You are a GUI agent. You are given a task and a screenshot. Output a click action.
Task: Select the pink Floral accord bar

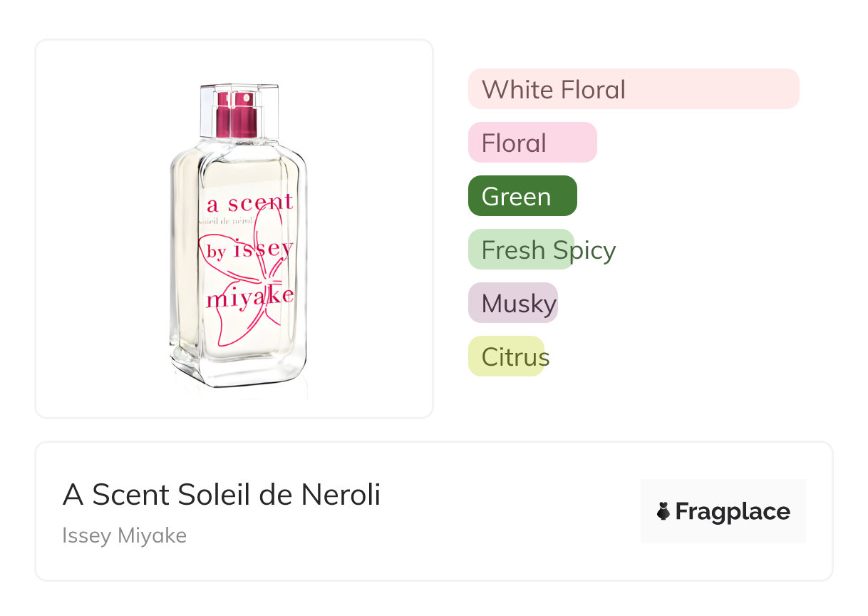tap(532, 143)
